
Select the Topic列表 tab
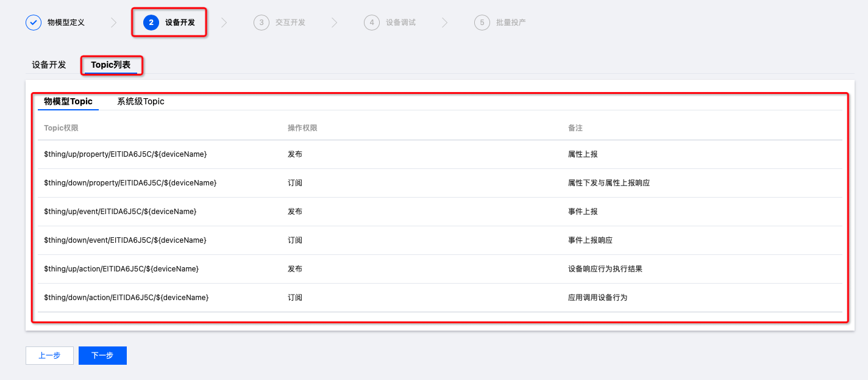click(x=111, y=65)
